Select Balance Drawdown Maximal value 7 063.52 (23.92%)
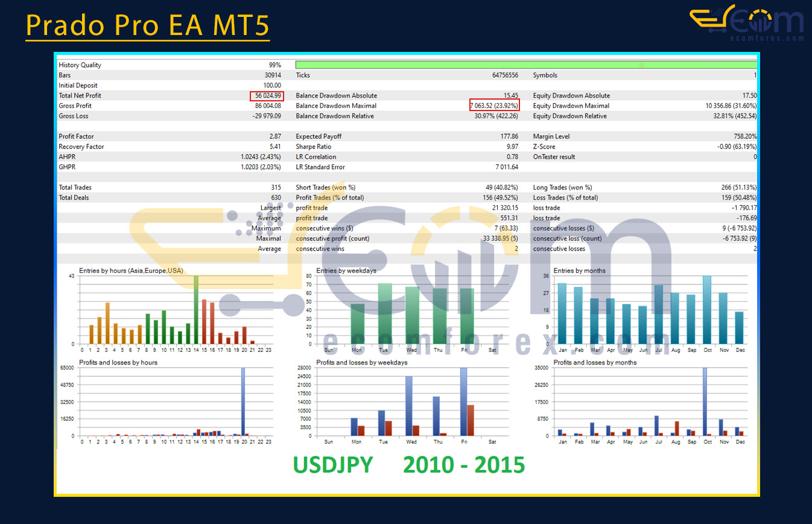 click(495, 106)
